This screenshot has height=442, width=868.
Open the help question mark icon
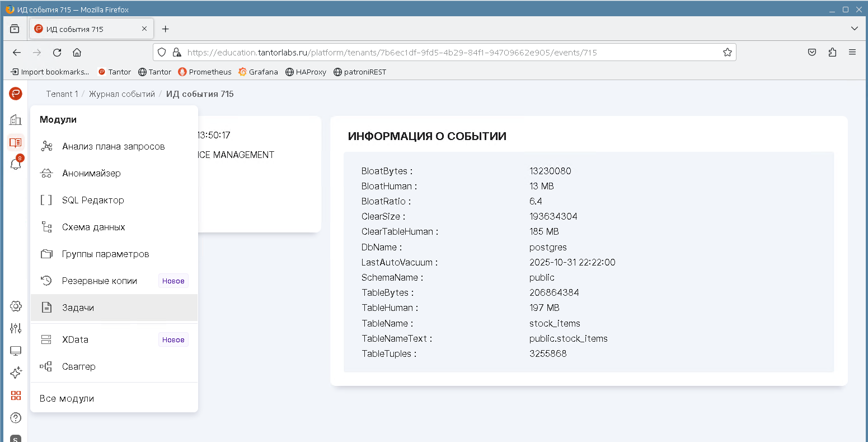pos(16,418)
